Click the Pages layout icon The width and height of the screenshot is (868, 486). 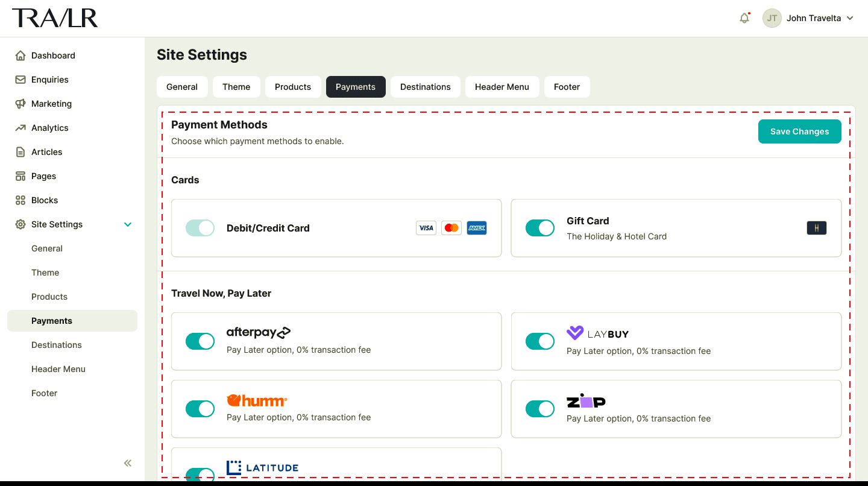tap(20, 176)
